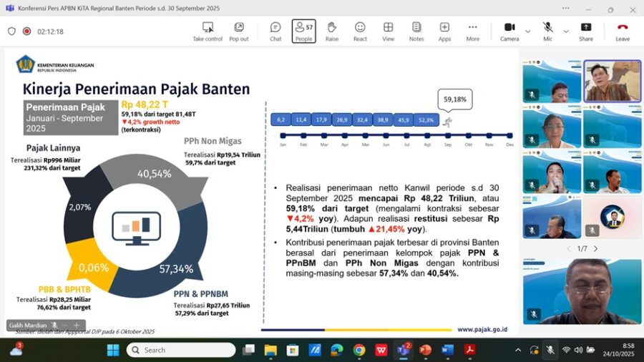Show hidden system tray icons chevron
Viewport: 644px width, 362px height.
pos(518,350)
